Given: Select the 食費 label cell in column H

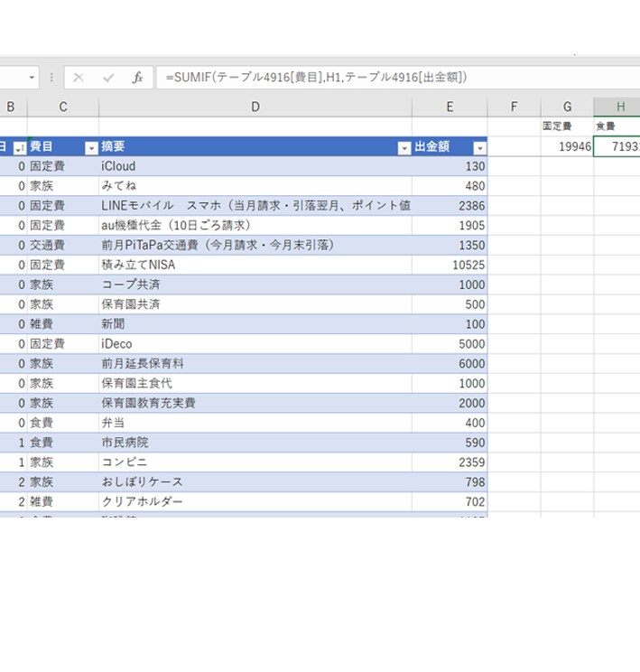Looking at the screenshot, I should (617, 126).
